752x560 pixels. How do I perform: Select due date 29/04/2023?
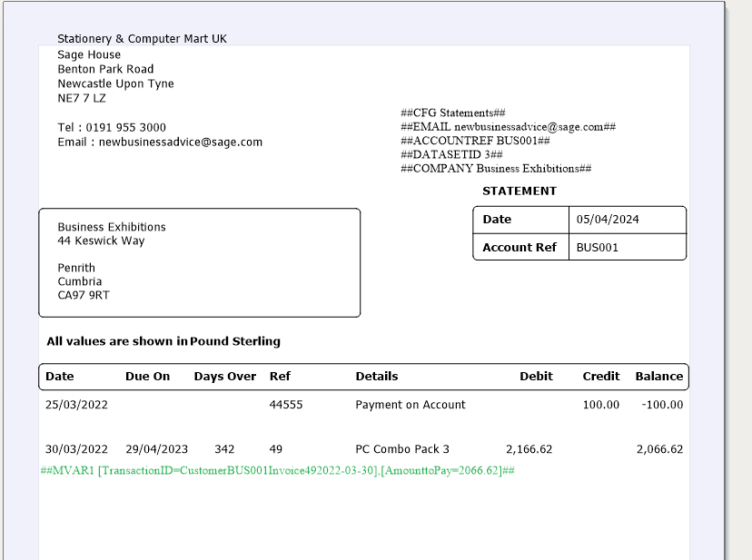pyautogui.click(x=157, y=450)
